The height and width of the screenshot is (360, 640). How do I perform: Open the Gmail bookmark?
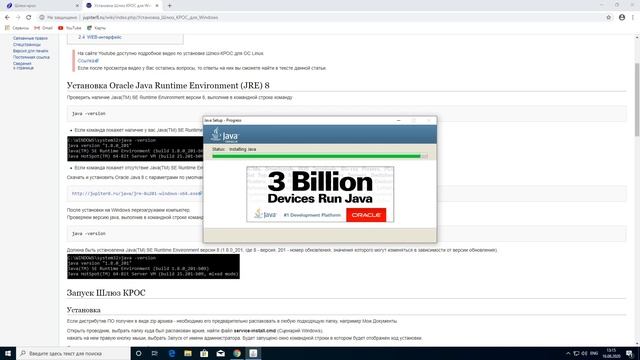point(43,28)
